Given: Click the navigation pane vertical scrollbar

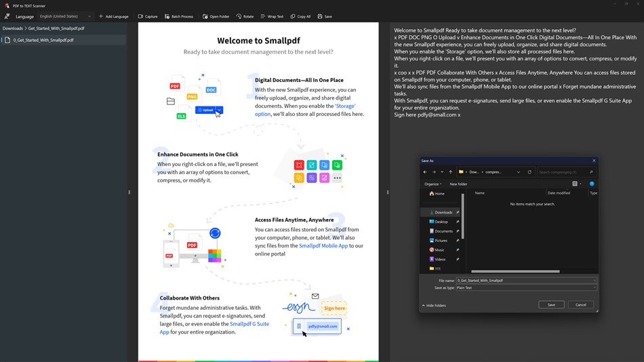Looking at the screenshot, I should [463, 216].
